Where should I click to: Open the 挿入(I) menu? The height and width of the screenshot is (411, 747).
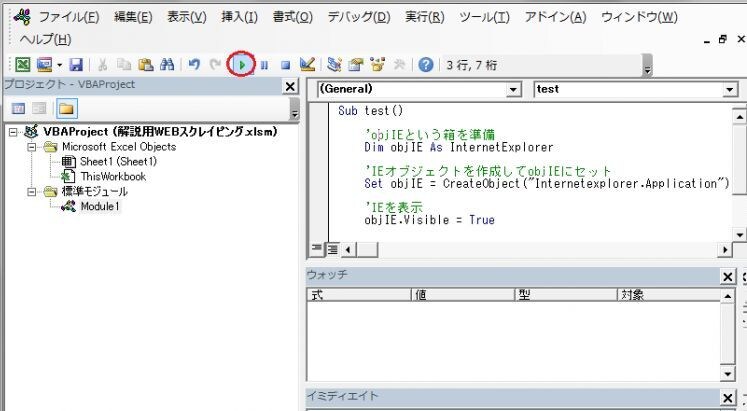(x=240, y=17)
